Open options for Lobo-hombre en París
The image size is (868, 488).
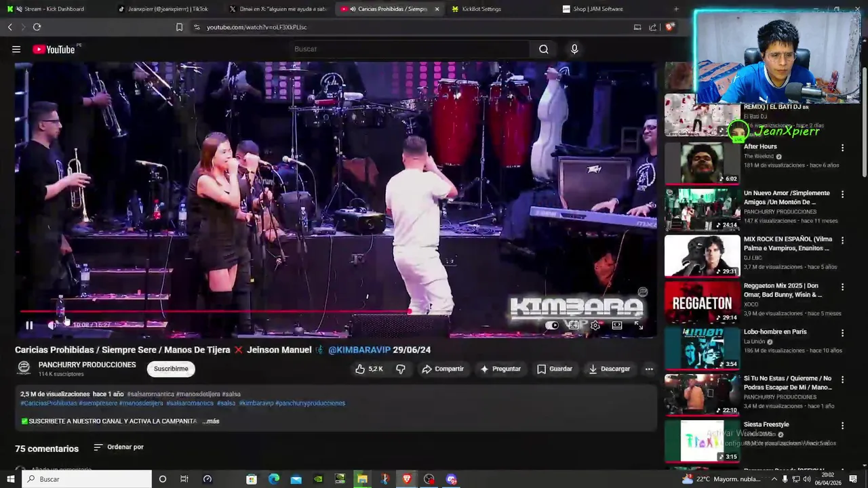coord(842,333)
